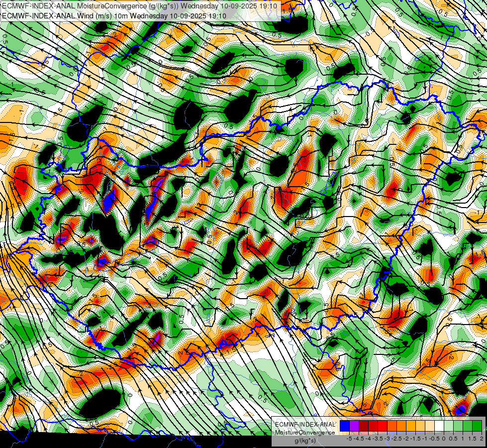Select the legend swatch ending at -3.5
The image size is (487, 448).
pos(373,426)
